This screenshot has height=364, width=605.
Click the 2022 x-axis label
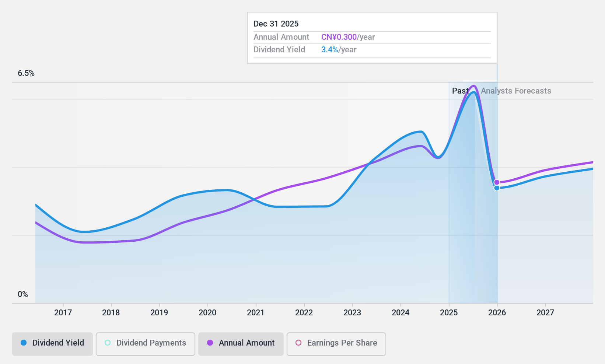point(304,313)
